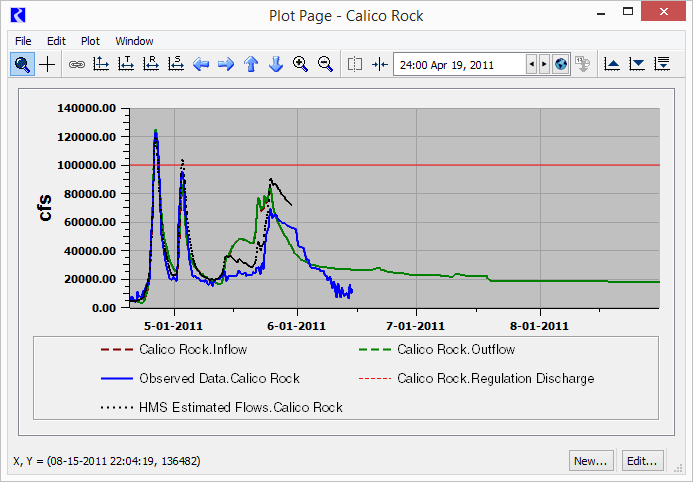This screenshot has width=693, height=482.
Task: Click the 6-01-2011 x-axis label
Action: (x=297, y=326)
